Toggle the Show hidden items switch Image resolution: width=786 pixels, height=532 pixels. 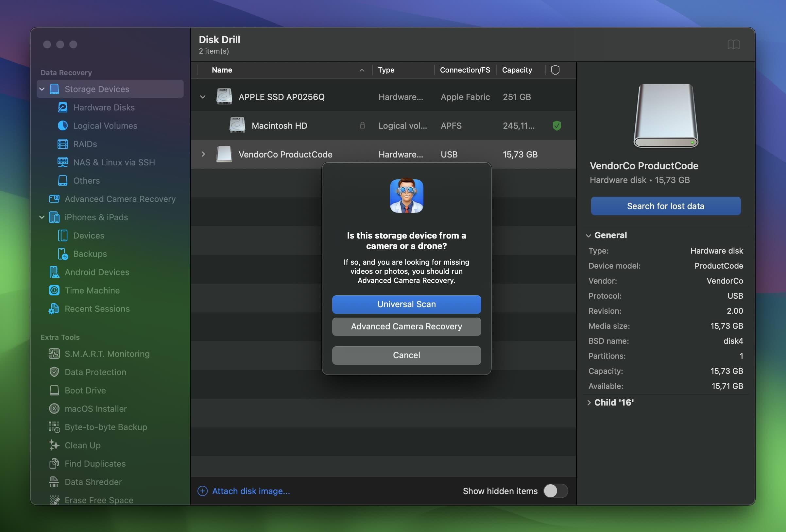point(556,491)
